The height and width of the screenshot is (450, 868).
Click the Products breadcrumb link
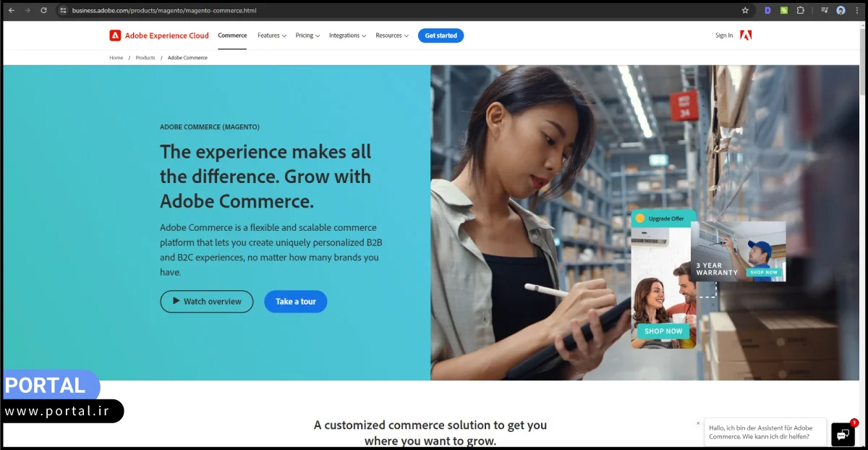[x=145, y=58]
